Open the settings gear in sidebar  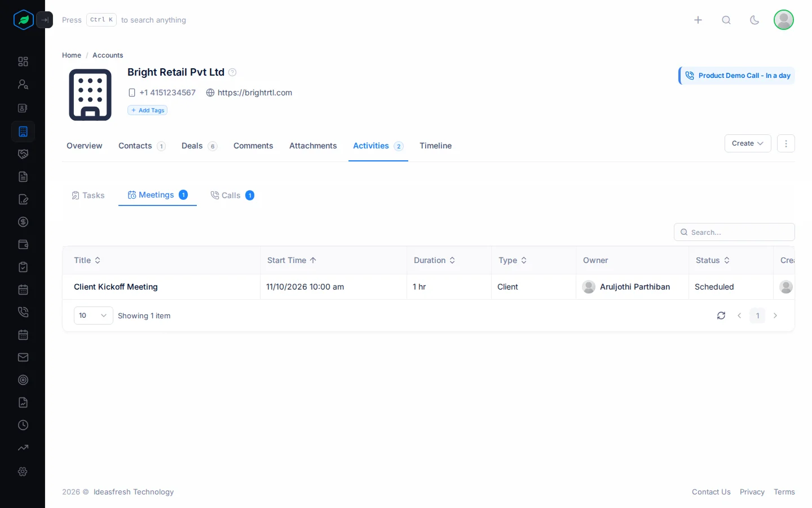(23, 471)
